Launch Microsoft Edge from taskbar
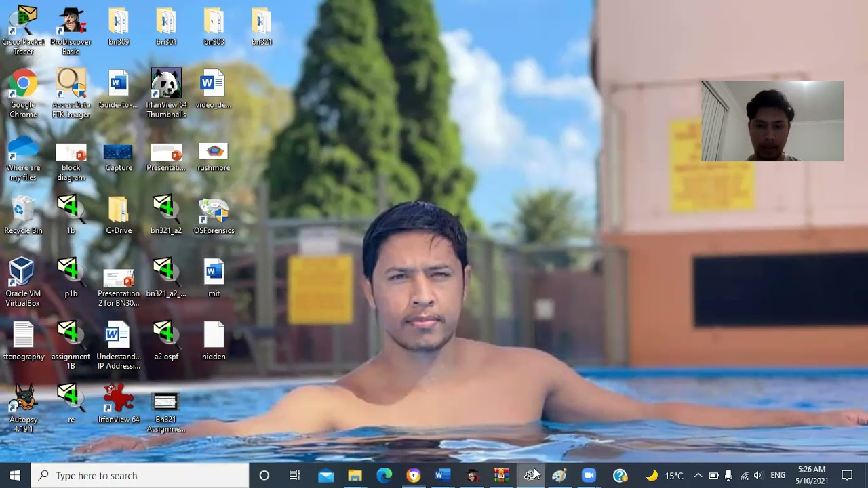Screen dimensions: 868x488 (x=384, y=475)
